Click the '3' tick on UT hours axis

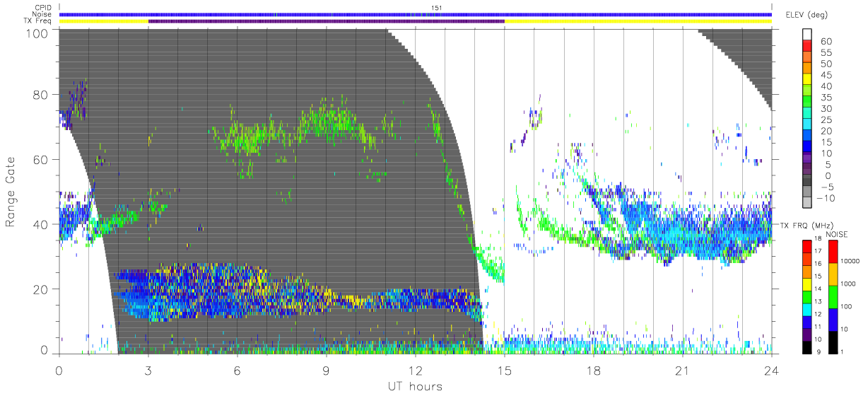pyautogui.click(x=148, y=370)
